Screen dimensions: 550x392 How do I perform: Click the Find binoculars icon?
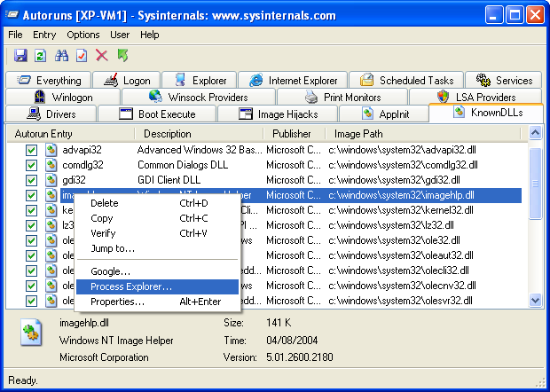(61, 56)
